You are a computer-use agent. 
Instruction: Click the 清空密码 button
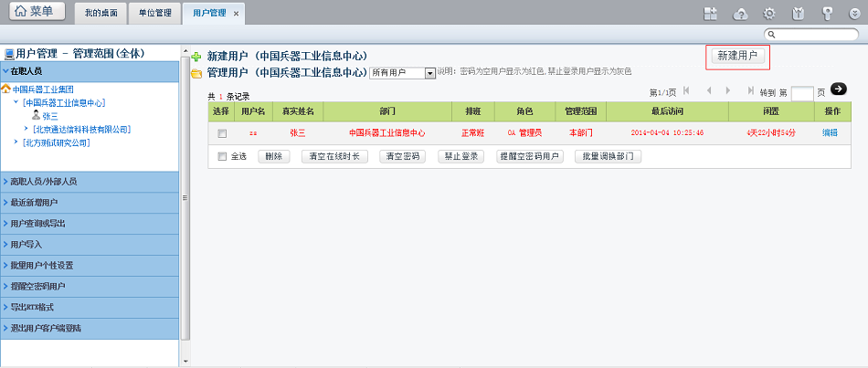[x=403, y=156]
